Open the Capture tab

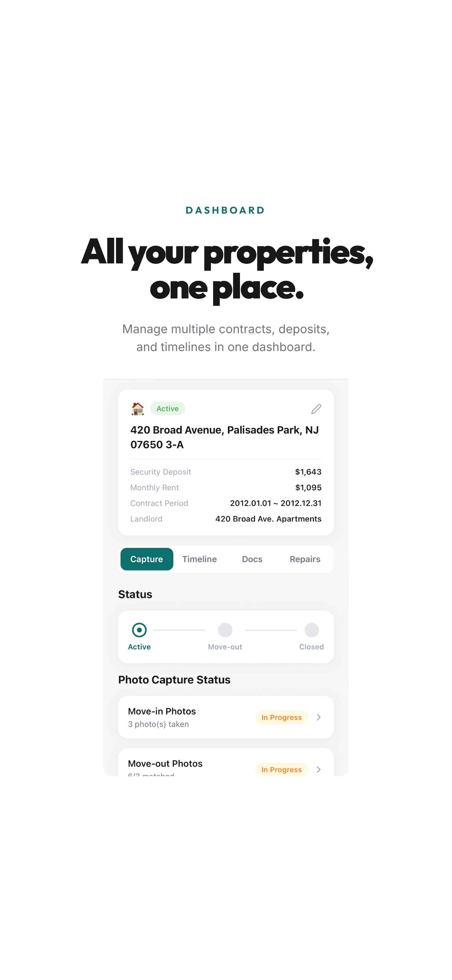tap(147, 559)
